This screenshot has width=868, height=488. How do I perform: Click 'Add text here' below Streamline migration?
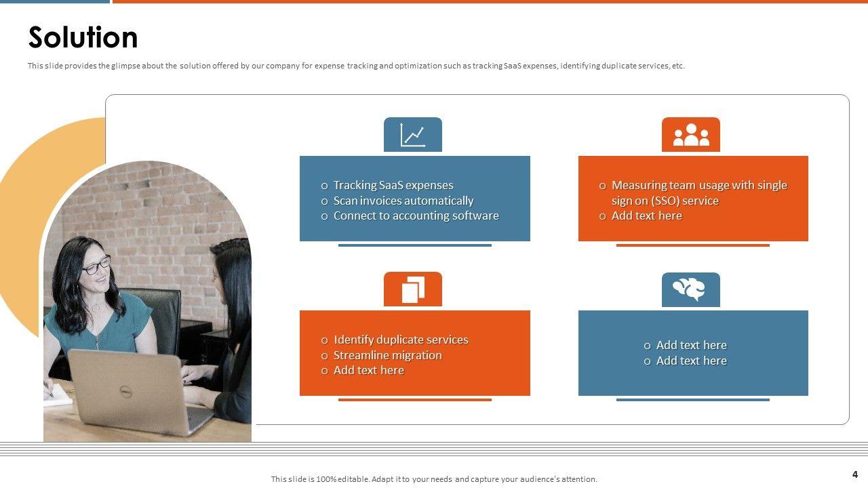click(368, 370)
